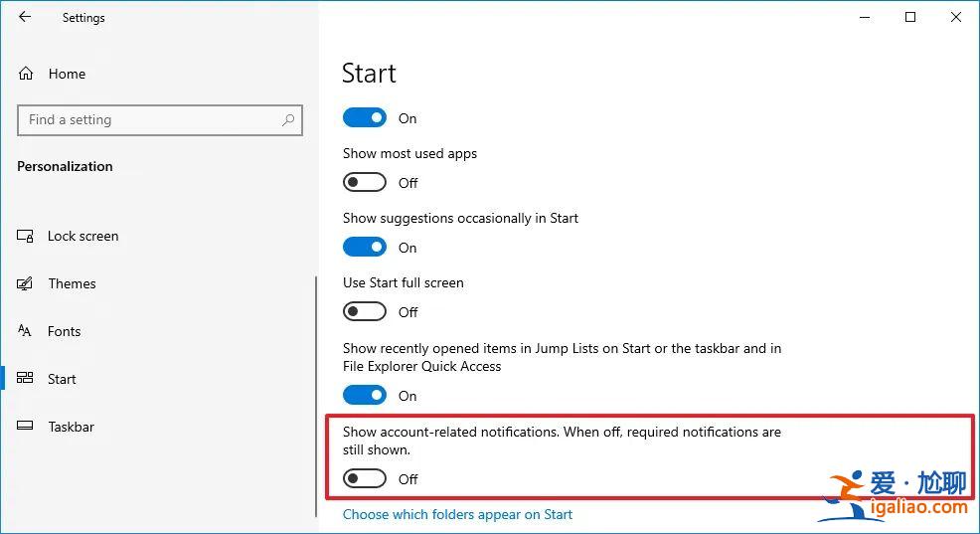Click the search magnifier icon
The image size is (980, 534).
288,120
